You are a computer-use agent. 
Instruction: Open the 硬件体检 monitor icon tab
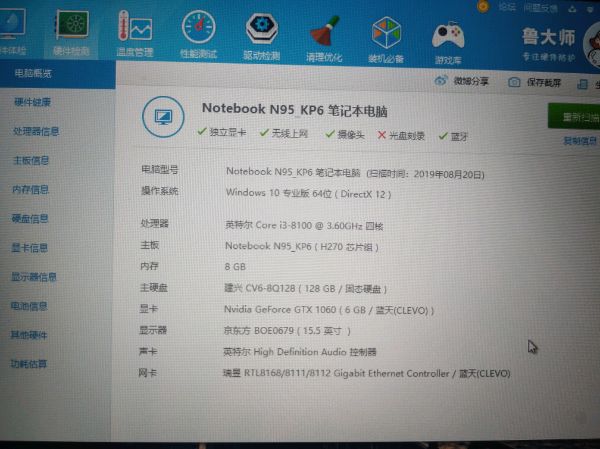(x=13, y=31)
